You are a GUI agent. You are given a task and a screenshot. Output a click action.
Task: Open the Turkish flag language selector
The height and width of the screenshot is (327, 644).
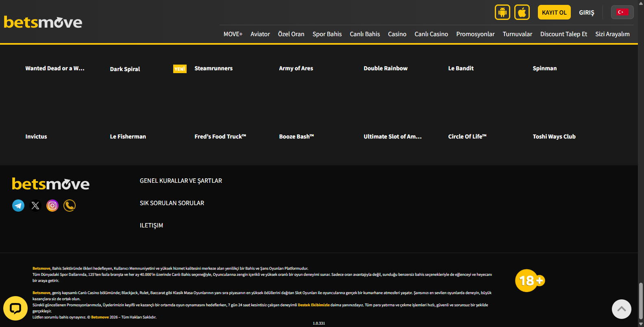(622, 12)
